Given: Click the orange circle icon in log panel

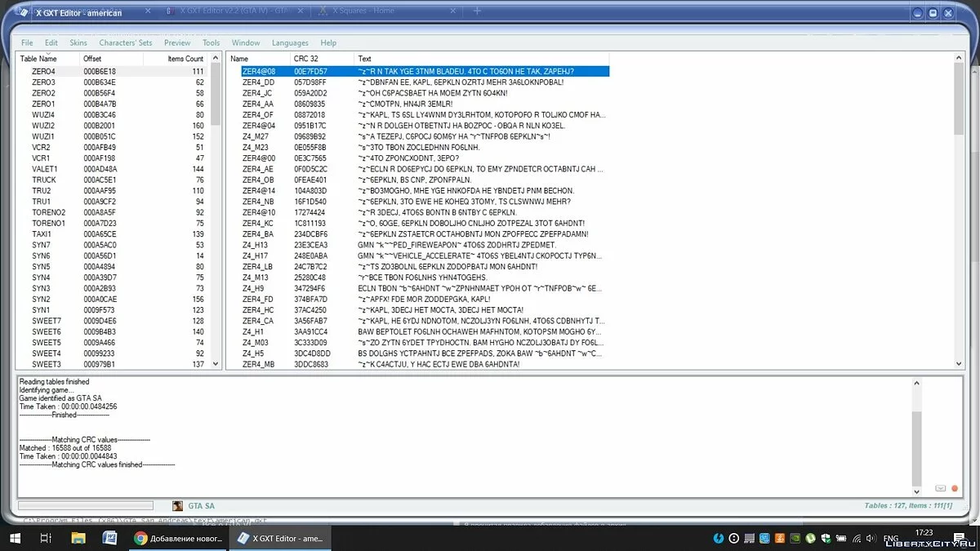Looking at the screenshot, I should click(954, 488).
